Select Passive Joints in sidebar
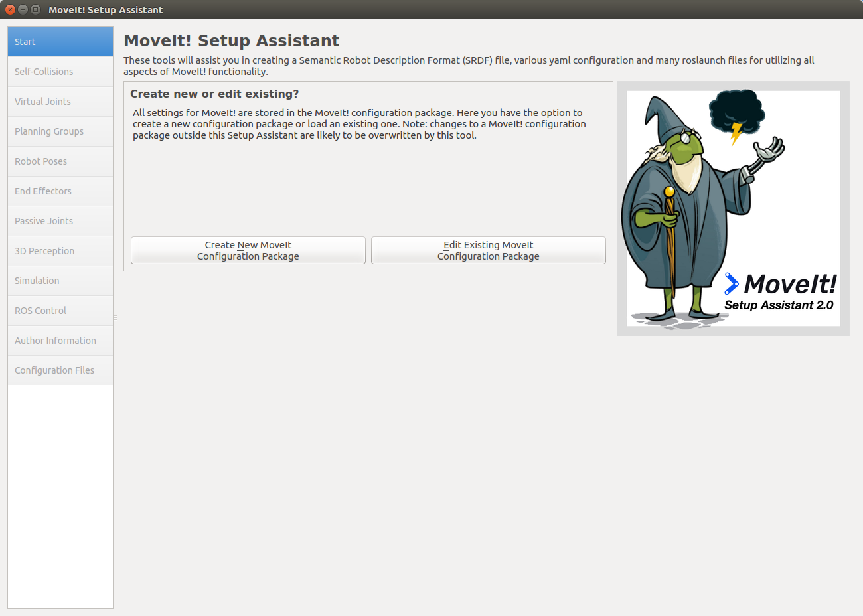The width and height of the screenshot is (863, 616). point(60,221)
